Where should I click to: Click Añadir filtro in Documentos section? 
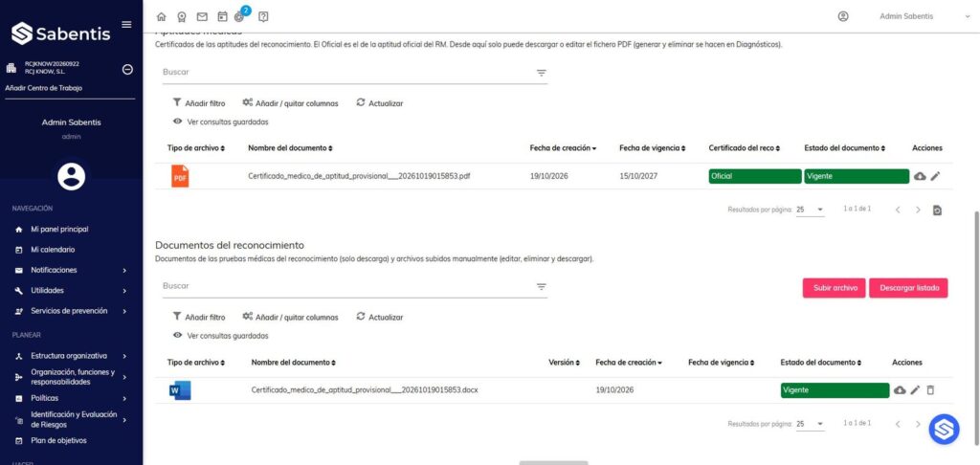coord(199,317)
